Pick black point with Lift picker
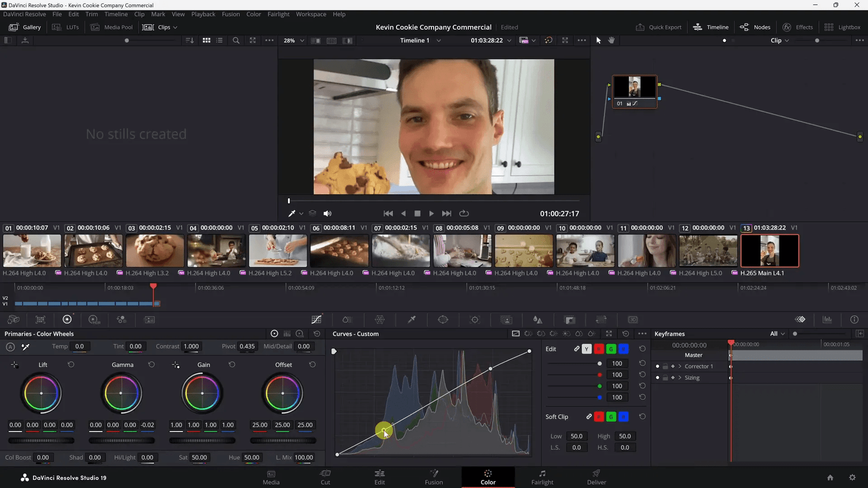Image resolution: width=868 pixels, height=488 pixels. click(x=15, y=365)
